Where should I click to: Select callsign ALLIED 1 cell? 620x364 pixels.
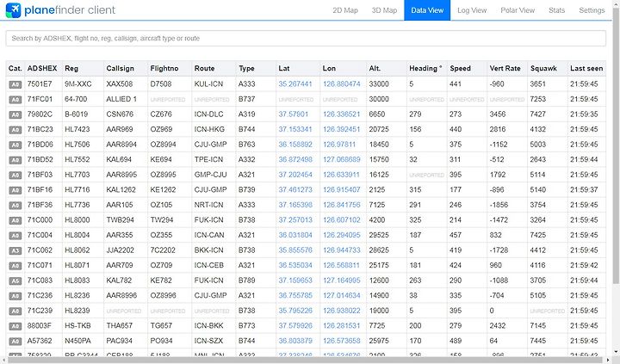pos(126,99)
